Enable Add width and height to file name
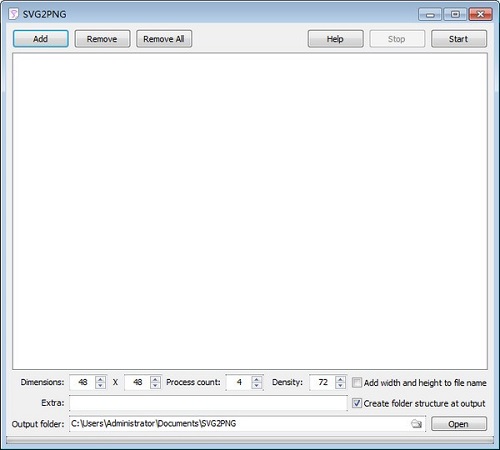Image resolution: width=500 pixels, height=450 pixels. 357,383
